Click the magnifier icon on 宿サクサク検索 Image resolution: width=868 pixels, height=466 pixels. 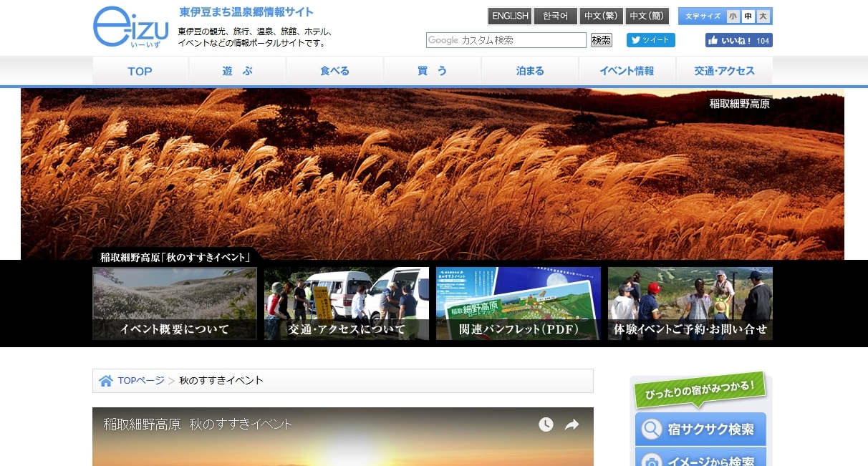pyautogui.click(x=651, y=429)
